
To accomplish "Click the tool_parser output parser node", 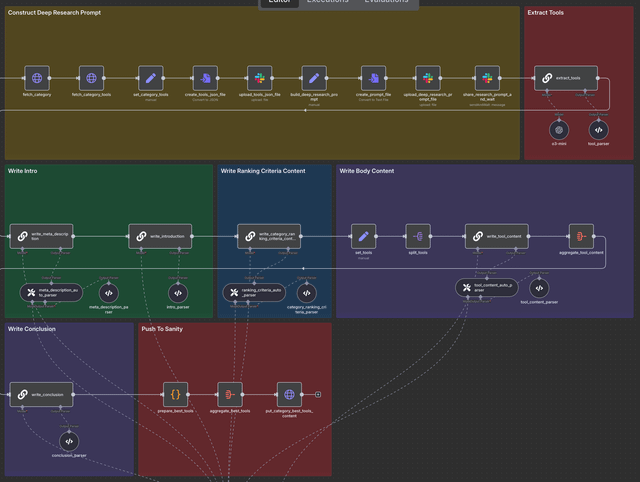I will 598,130.
